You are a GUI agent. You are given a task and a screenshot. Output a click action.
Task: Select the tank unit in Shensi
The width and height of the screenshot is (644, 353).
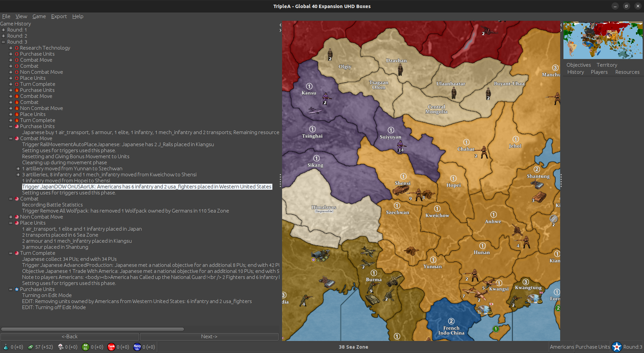[400, 190]
